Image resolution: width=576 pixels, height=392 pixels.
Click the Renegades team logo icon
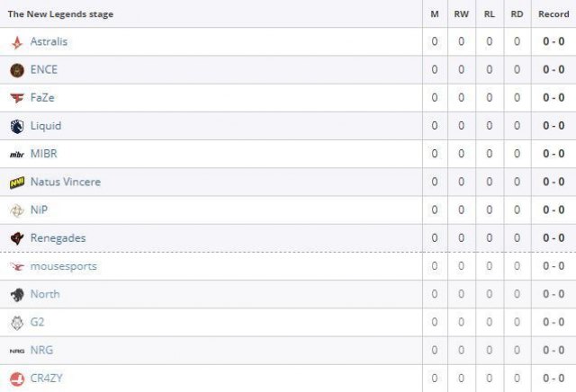point(17,238)
